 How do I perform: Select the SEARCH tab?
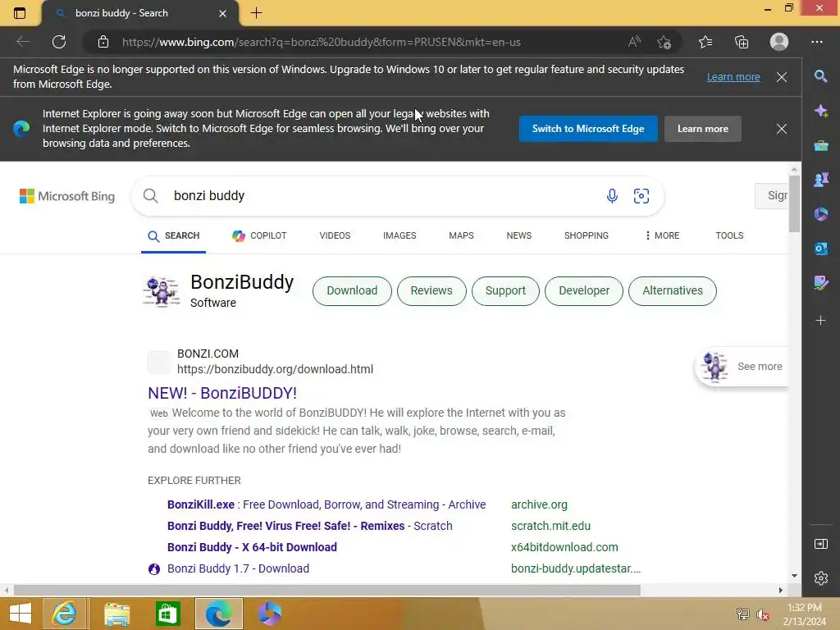[x=174, y=235]
